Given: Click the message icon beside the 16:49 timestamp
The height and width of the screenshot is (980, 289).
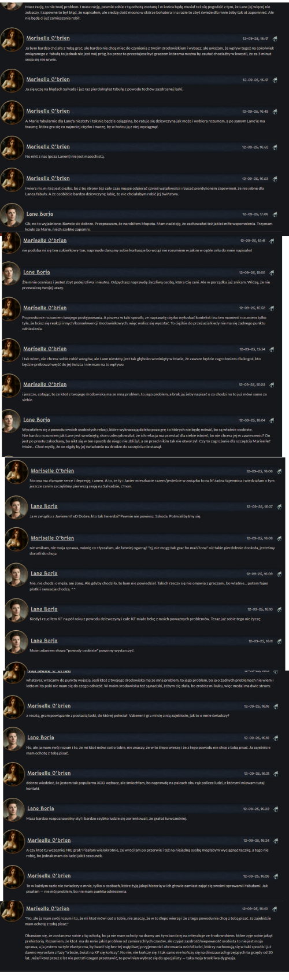Looking at the screenshot, I should click(275, 111).
